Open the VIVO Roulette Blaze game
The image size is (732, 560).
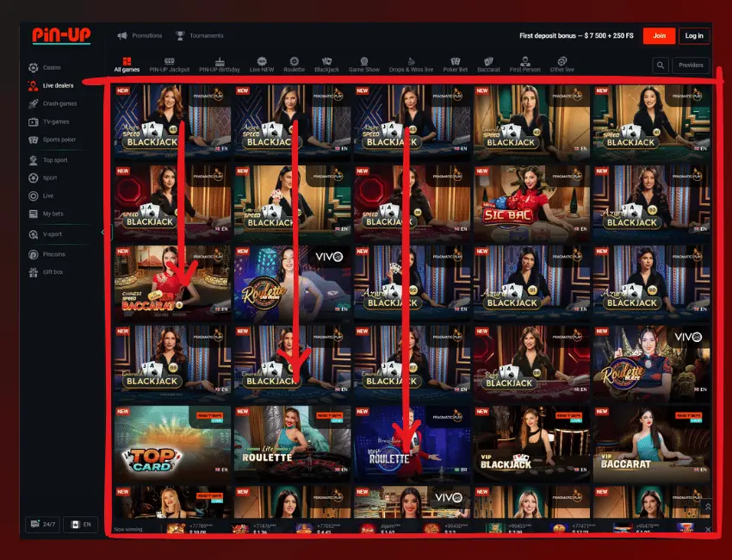652,364
